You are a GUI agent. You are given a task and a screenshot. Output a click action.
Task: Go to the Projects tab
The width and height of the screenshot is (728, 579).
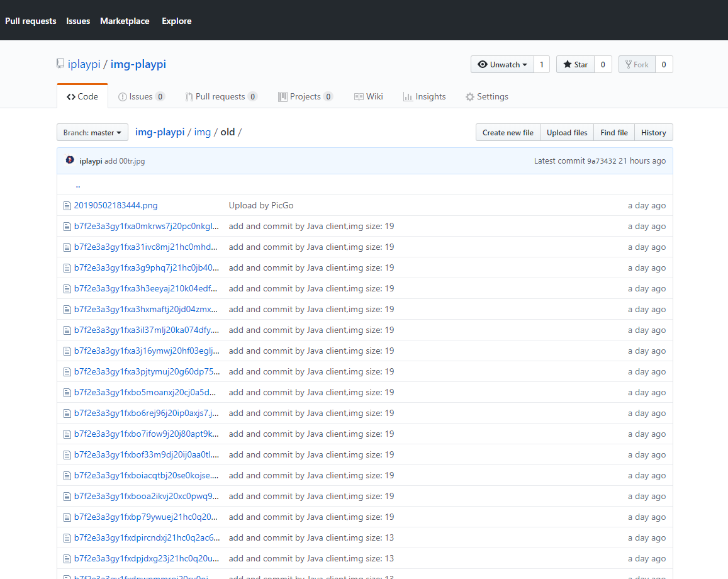[306, 96]
